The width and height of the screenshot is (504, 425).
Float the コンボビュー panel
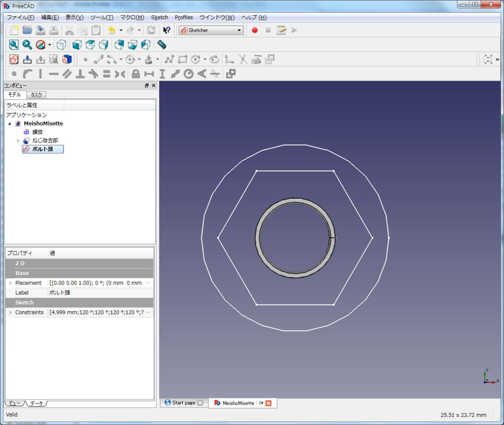click(x=147, y=86)
